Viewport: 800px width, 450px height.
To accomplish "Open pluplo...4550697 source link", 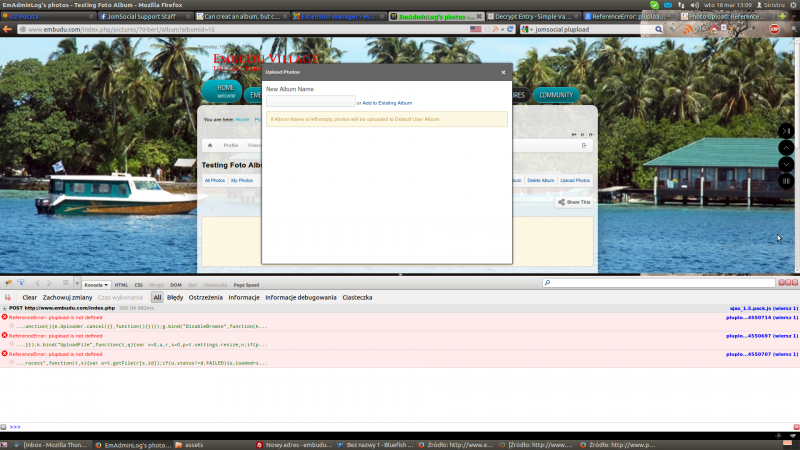I will (762, 336).
